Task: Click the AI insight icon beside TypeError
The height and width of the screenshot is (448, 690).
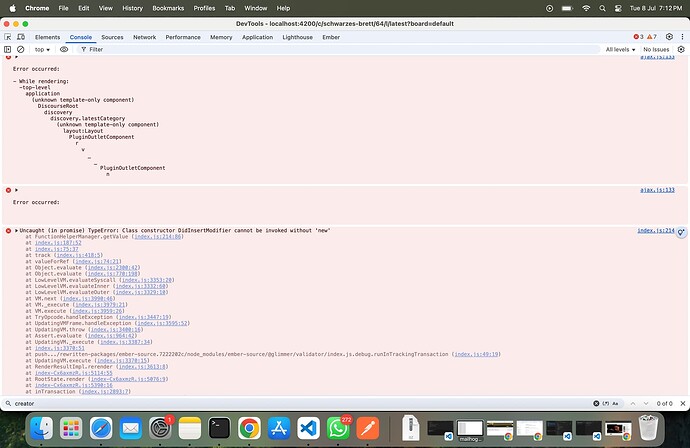Action: click(681, 232)
